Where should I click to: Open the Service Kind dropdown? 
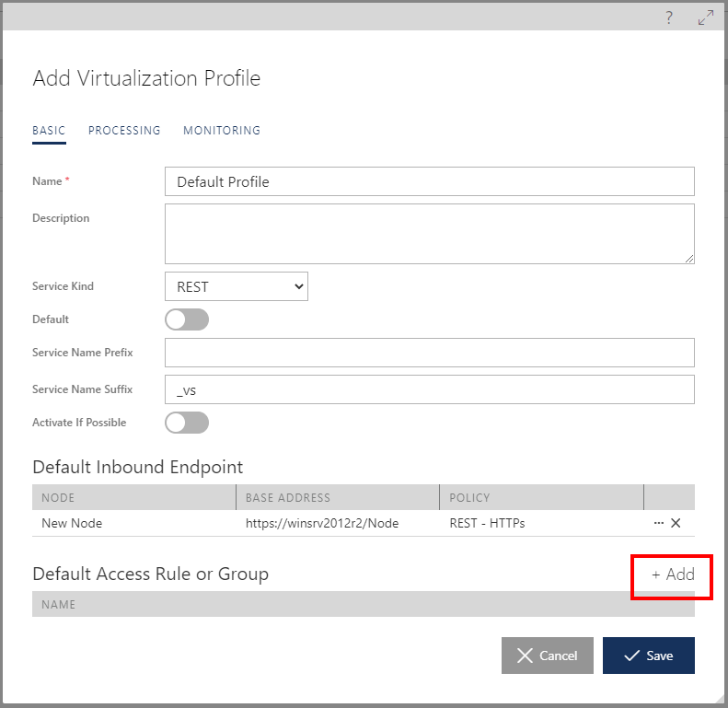click(x=237, y=286)
